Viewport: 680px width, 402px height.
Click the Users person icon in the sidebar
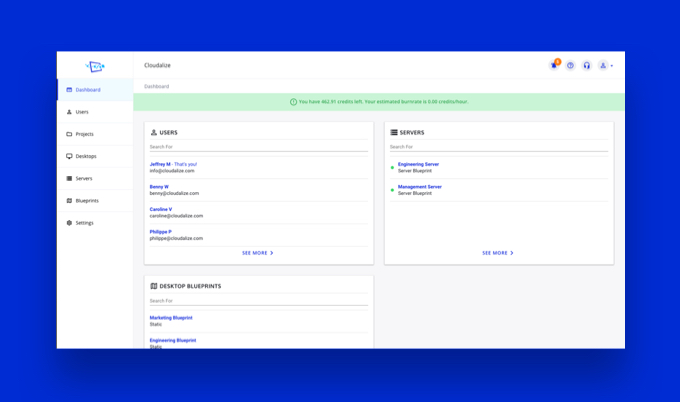tap(69, 112)
